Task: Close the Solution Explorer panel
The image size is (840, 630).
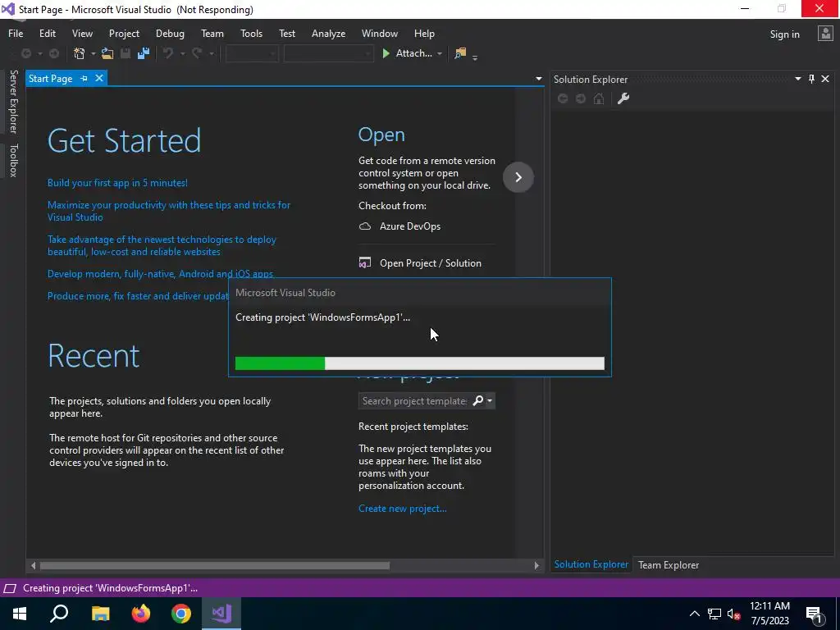Action: [825, 80]
